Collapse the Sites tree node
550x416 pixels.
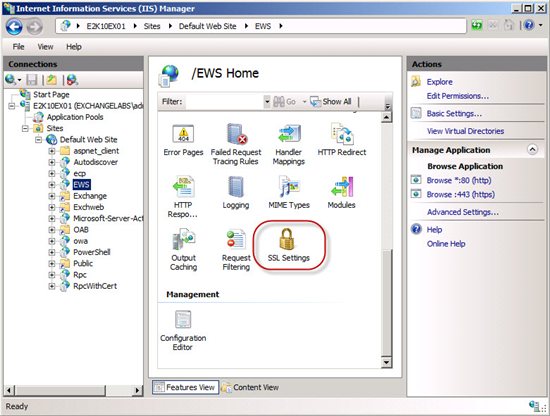(x=25, y=128)
